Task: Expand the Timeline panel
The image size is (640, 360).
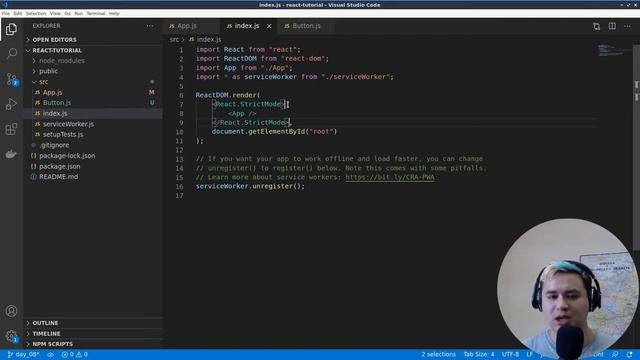Action: (x=93, y=333)
